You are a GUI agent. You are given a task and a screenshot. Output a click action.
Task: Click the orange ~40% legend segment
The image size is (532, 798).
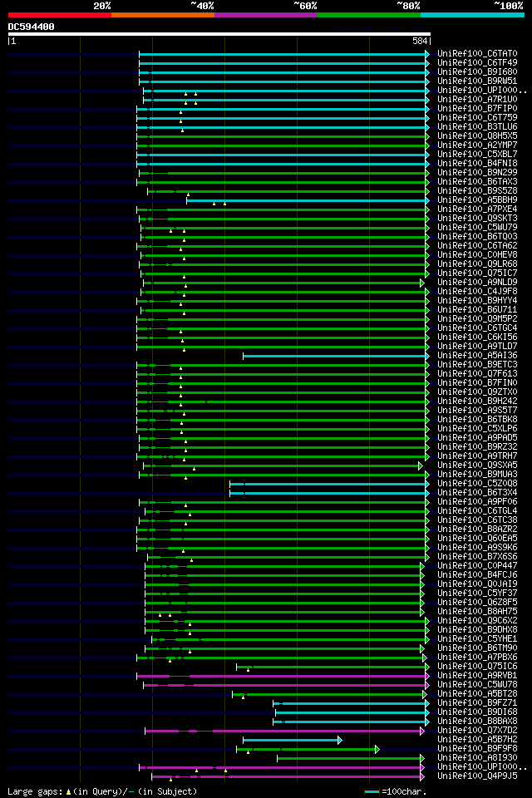(x=163, y=15)
